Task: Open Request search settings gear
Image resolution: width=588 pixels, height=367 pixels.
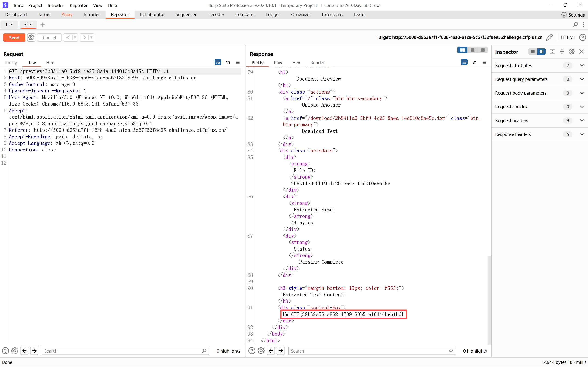Action: point(14,351)
